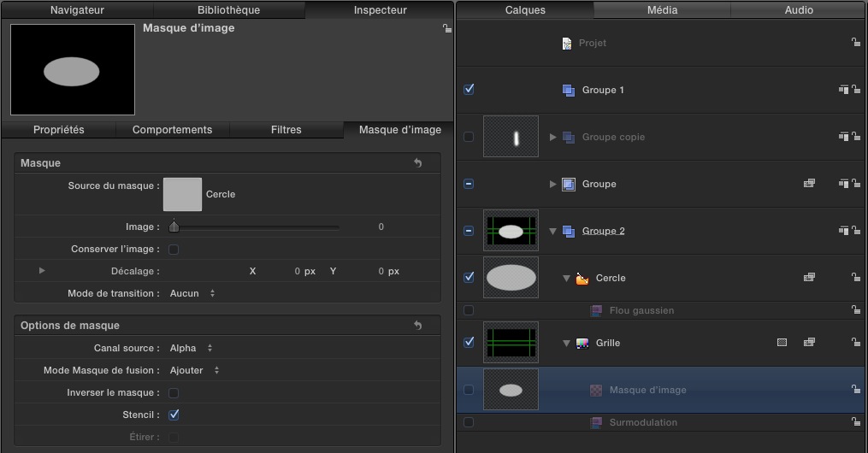Click the Groupe 2 stack icon
Screen dimensions: 868x453
click(x=844, y=230)
